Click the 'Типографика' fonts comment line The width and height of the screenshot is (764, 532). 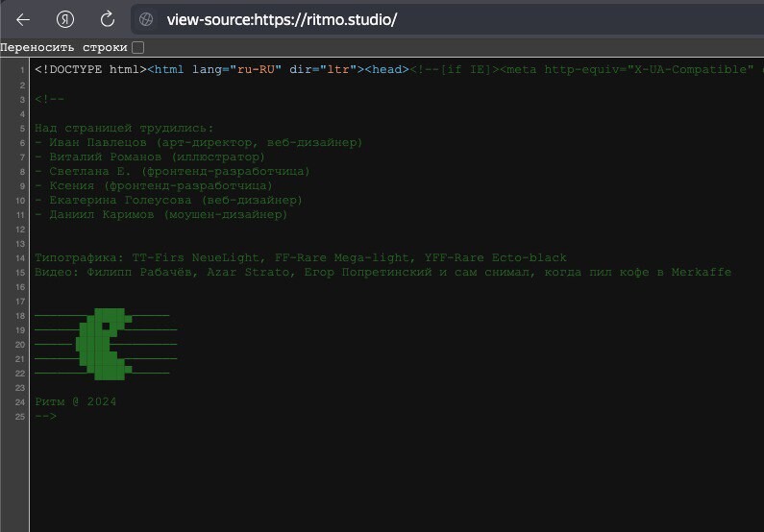click(300, 257)
